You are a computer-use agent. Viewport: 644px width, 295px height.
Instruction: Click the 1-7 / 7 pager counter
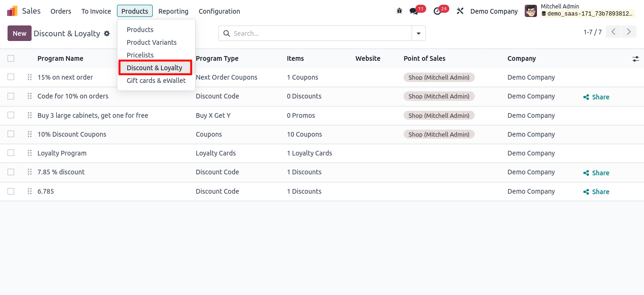coord(593,32)
